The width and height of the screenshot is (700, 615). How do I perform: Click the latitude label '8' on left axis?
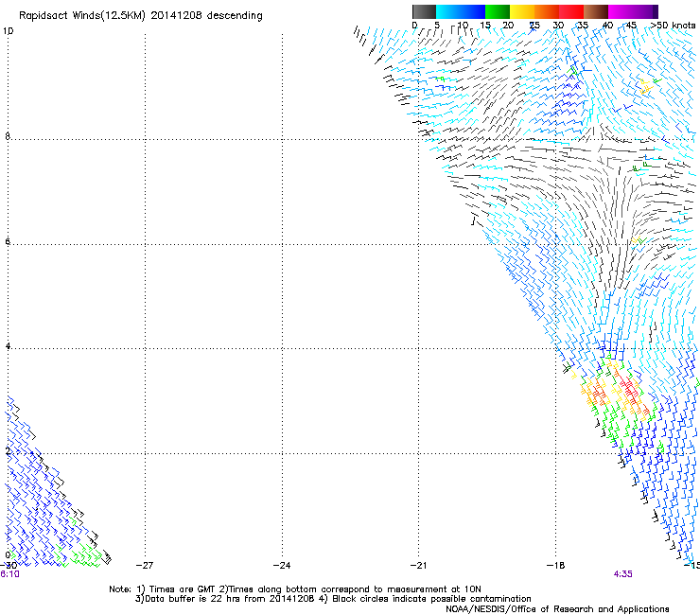coord(8,136)
